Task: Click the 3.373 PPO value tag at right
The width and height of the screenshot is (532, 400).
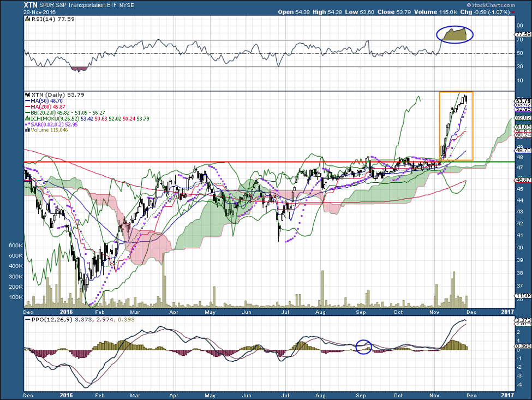Action: tap(523, 320)
